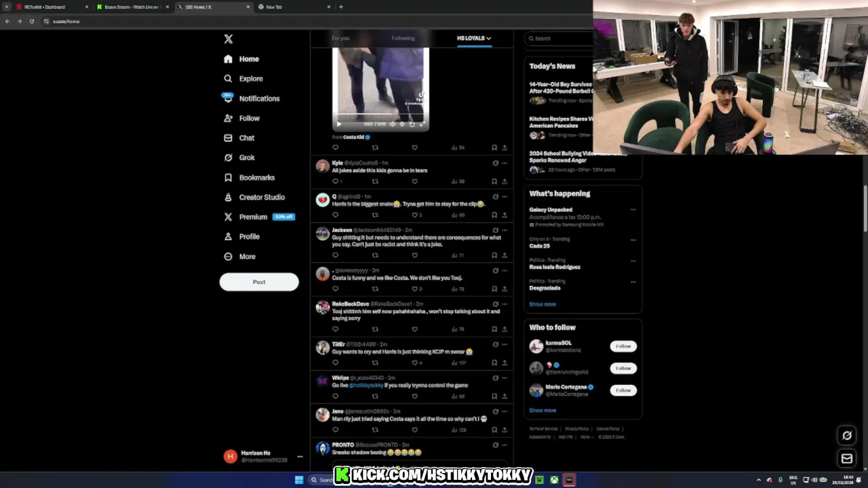Switch to the For you tab
Viewport: 868px width, 488px height.
[x=340, y=39]
